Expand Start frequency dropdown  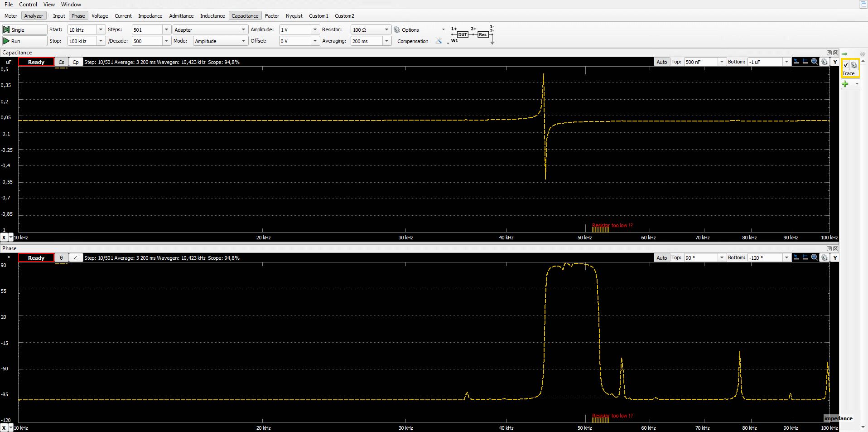click(x=101, y=29)
